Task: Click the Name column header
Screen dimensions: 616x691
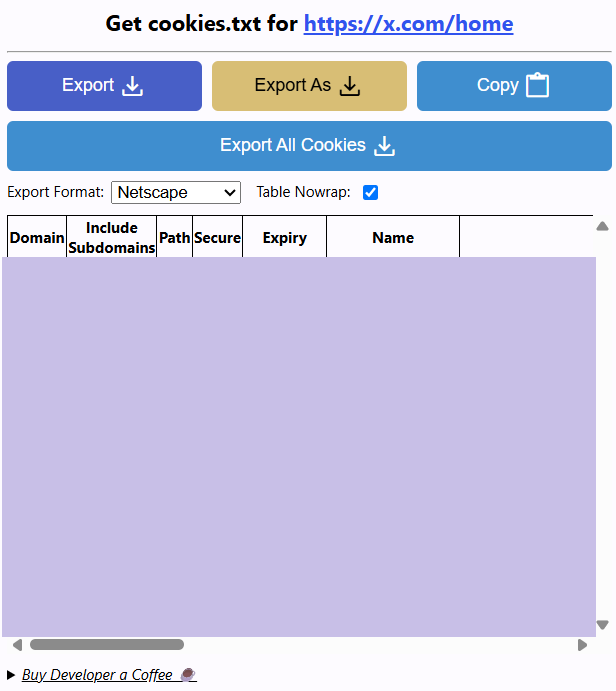Action: 393,238
